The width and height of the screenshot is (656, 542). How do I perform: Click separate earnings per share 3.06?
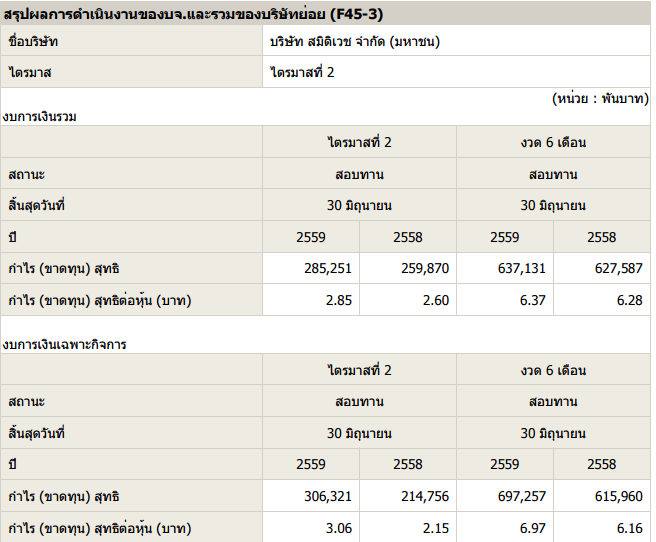339,528
